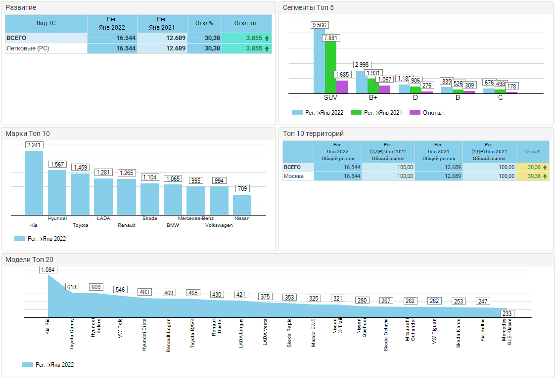Click Откл% header in Топ 10 территорий table
555x392 pixels.
tap(532, 151)
